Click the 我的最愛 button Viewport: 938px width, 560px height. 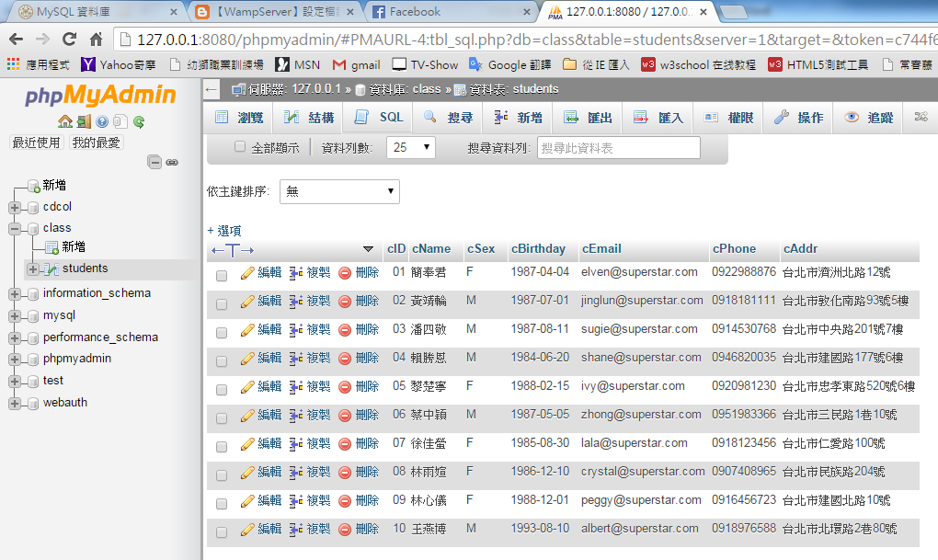click(x=97, y=143)
